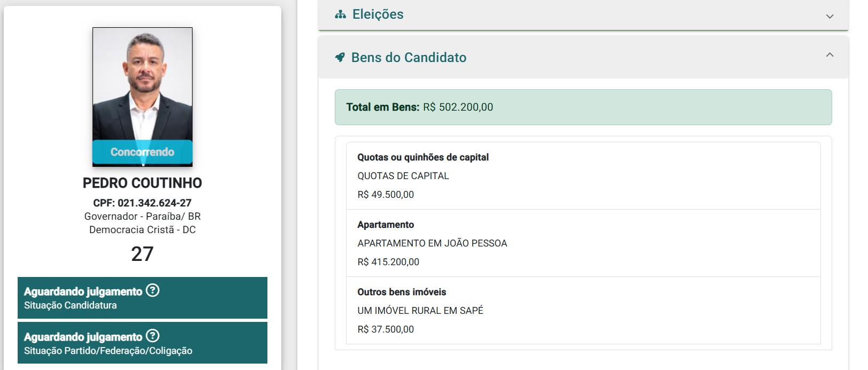Expand the Eleições section chevron
The height and width of the screenshot is (370, 868).
829,17
